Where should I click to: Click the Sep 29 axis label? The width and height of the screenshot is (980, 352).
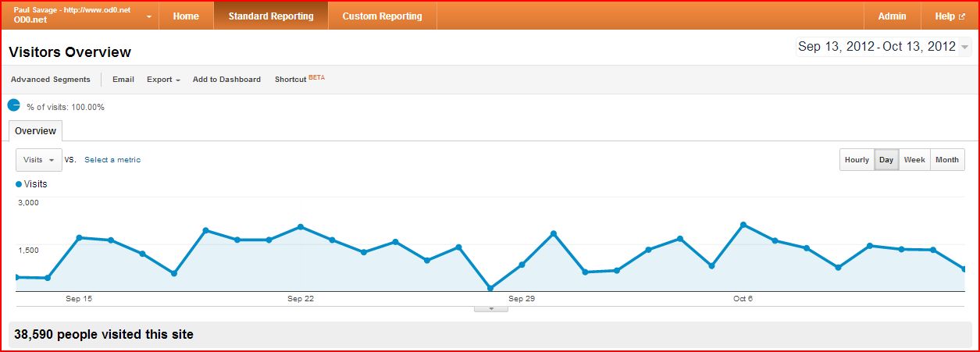(521, 299)
